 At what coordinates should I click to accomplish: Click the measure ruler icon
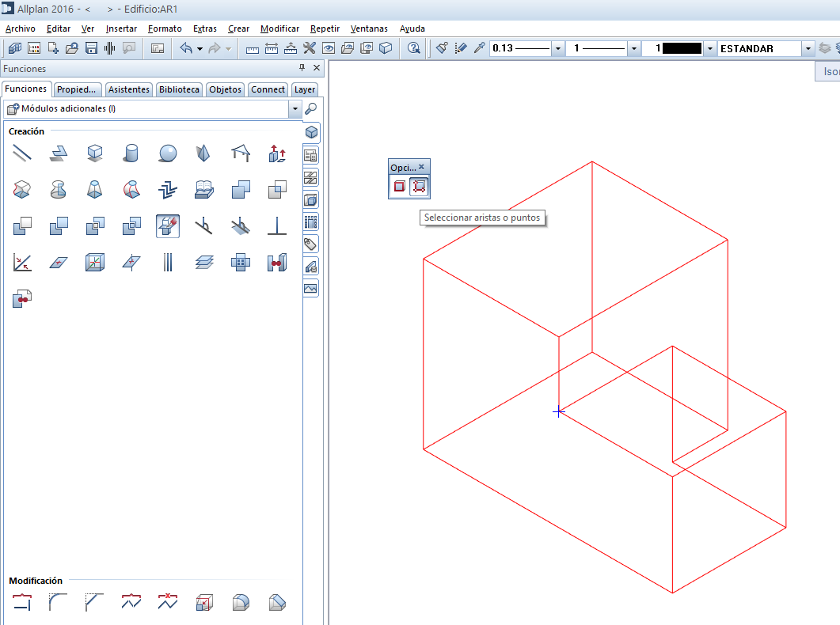point(253,49)
